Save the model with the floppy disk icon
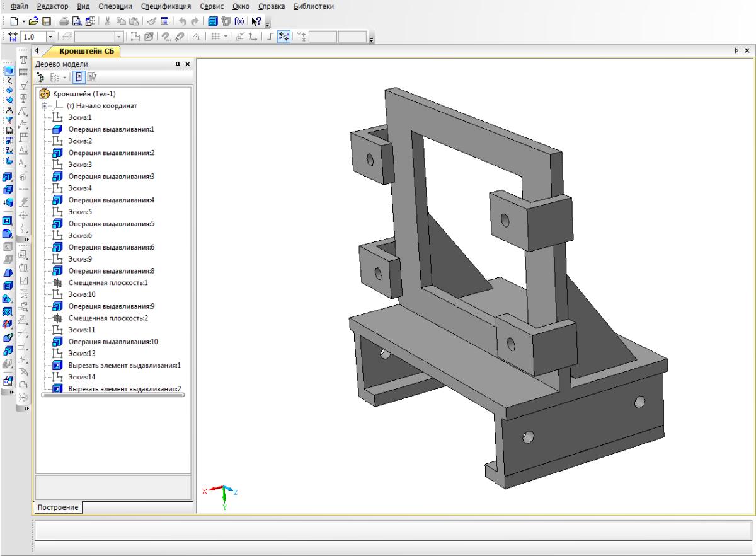Image resolution: width=756 pixels, height=556 pixels. [x=46, y=21]
